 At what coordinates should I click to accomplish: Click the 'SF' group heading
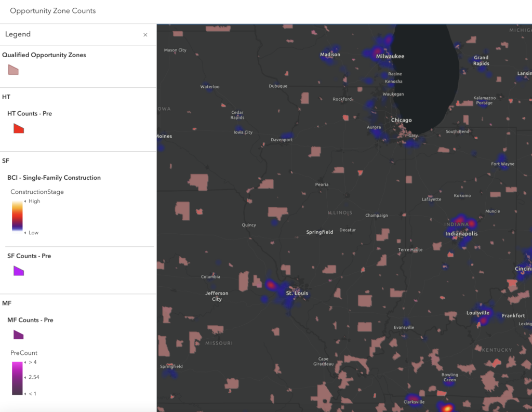pyautogui.click(x=5, y=161)
